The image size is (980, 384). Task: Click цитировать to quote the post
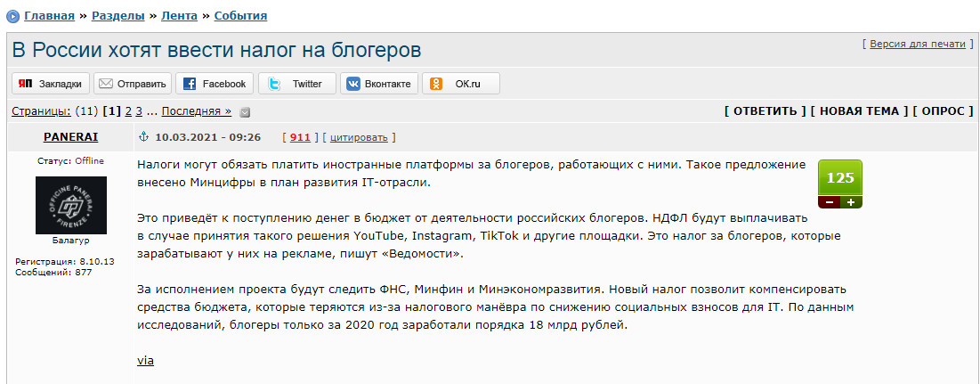coord(359,137)
